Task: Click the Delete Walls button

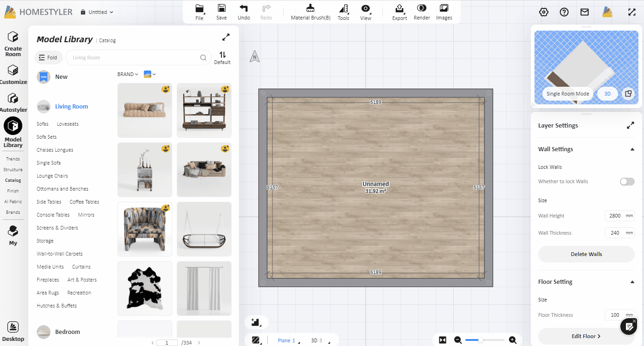Action: point(586,254)
